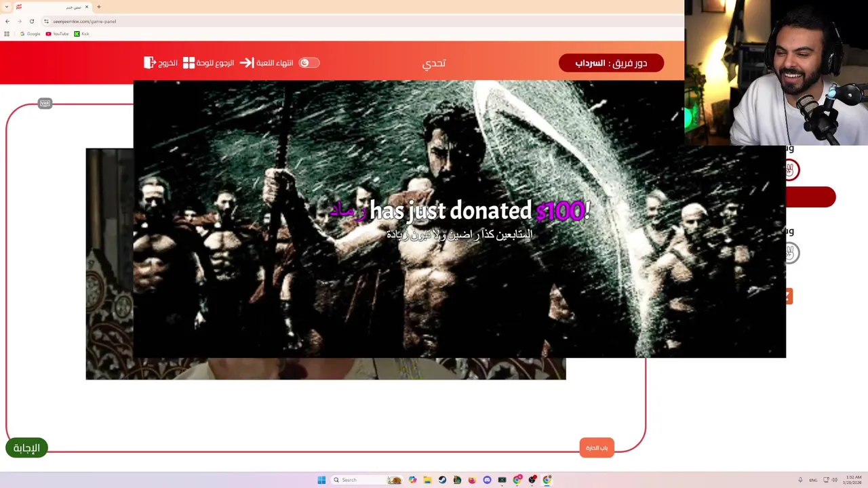Open the Kick bookmark
This screenshot has height=488, width=868.
[81, 34]
